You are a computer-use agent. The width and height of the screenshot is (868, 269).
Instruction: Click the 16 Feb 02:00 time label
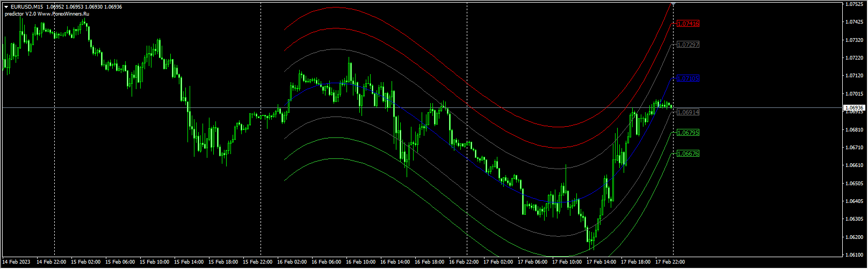click(292, 263)
